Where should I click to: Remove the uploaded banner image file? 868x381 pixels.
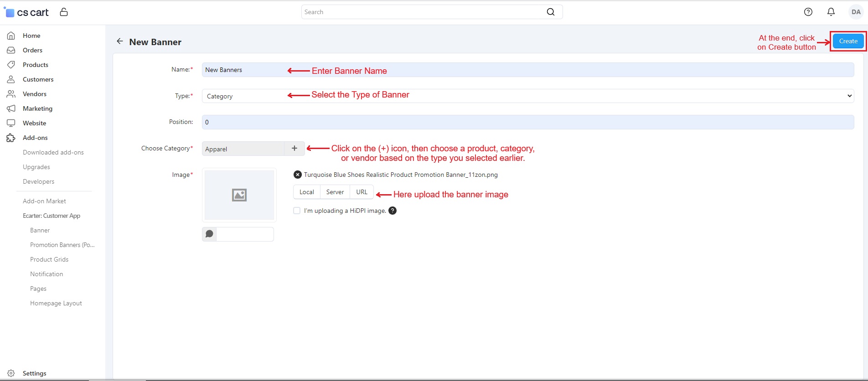[298, 175]
